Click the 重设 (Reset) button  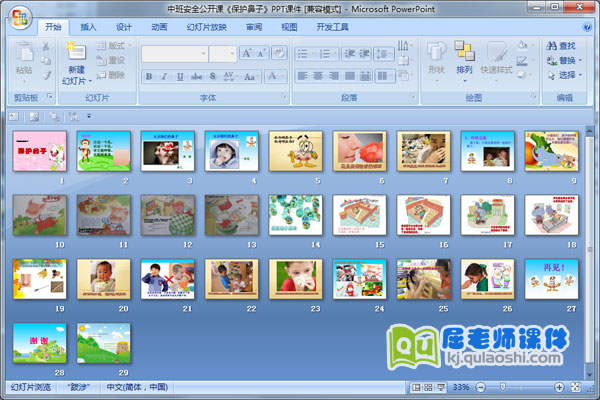pyautogui.click(x=111, y=60)
